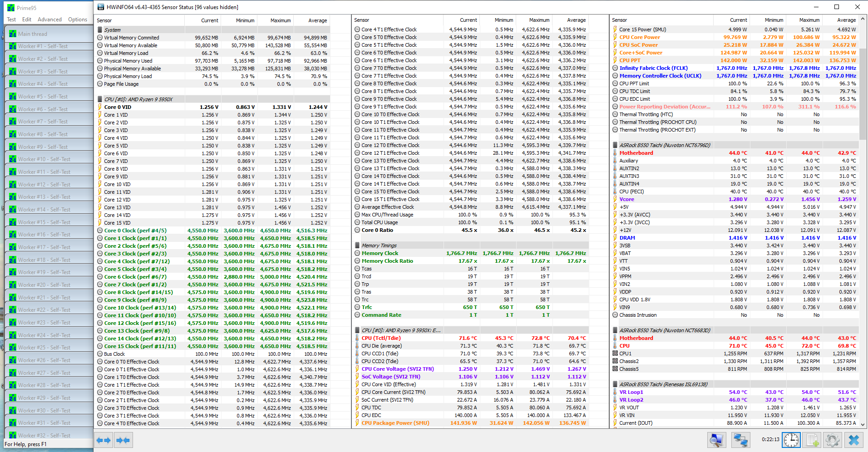The width and height of the screenshot is (868, 452).
Task: Select the Core 0 VID row
Action: coord(212,107)
